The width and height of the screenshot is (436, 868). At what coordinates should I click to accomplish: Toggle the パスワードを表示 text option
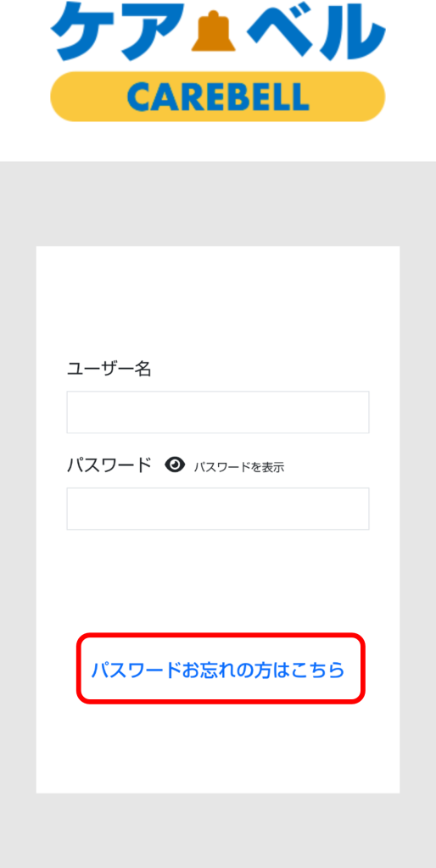click(238, 467)
